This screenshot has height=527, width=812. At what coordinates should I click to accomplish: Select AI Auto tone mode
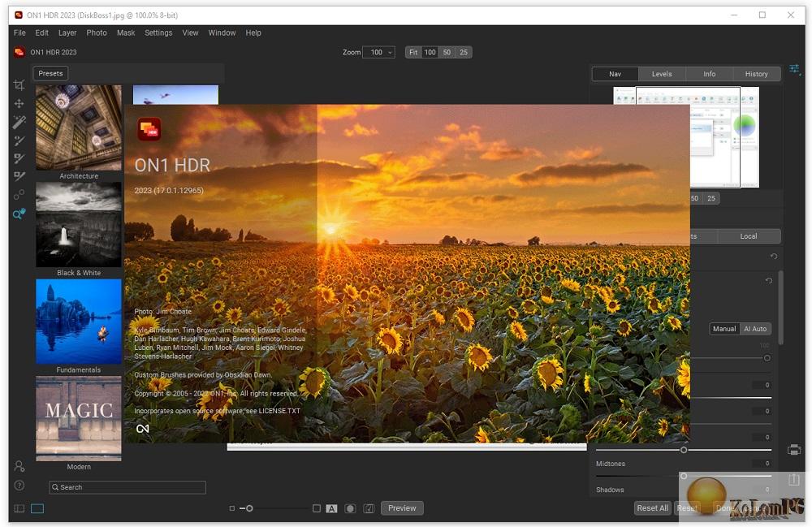click(755, 329)
